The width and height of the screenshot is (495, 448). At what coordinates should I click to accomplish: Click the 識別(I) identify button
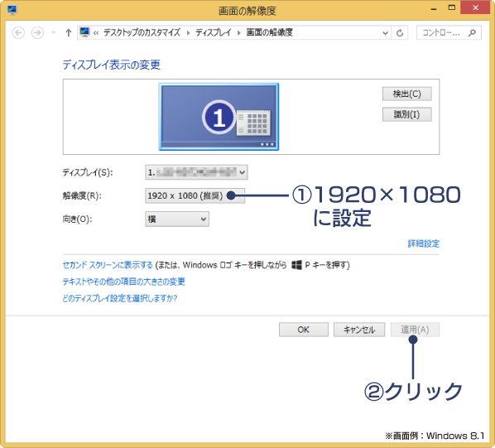tap(406, 114)
